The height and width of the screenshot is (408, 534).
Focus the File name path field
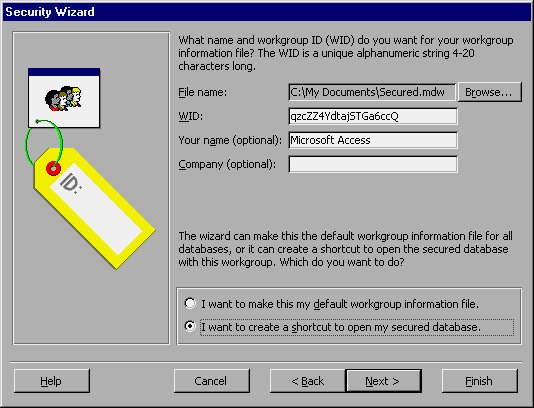click(372, 92)
